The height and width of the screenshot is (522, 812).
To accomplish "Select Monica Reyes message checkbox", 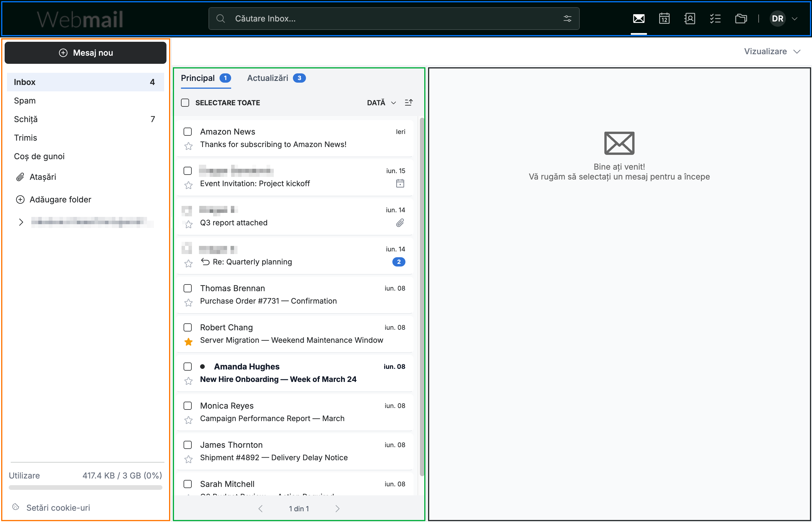I will 187,405.
